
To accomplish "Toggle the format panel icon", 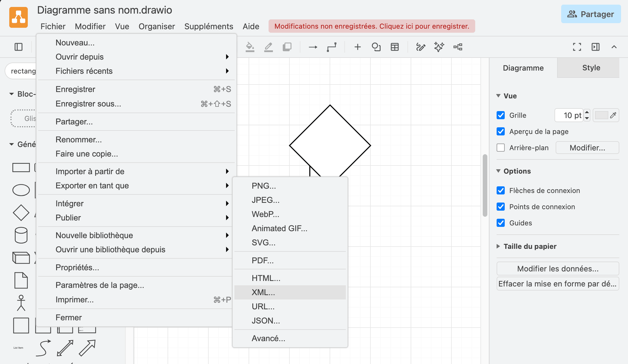I will [x=596, y=47].
